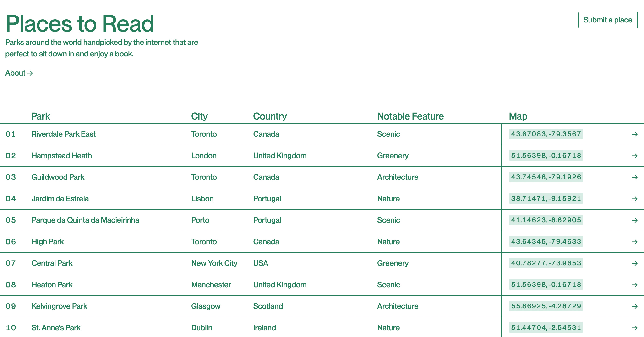Open map arrow for High Park
Image resolution: width=644 pixels, height=337 pixels.
pyautogui.click(x=634, y=242)
